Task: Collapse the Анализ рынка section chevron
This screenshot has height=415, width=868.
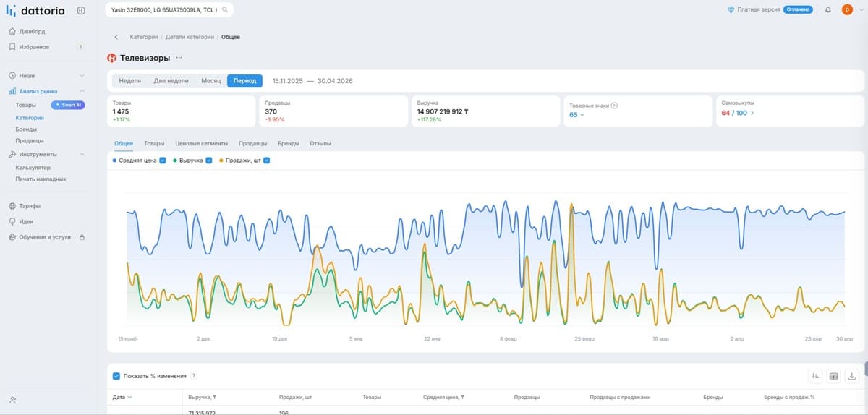Action: 82,91
